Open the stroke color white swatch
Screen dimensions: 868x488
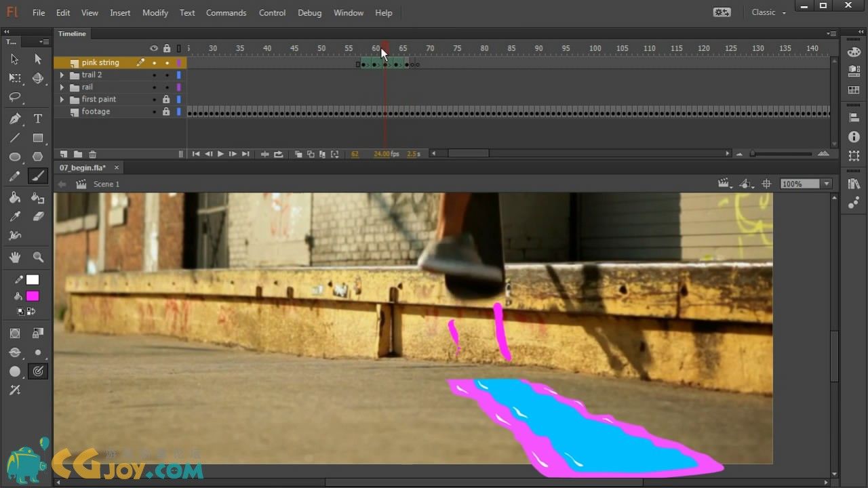point(33,280)
